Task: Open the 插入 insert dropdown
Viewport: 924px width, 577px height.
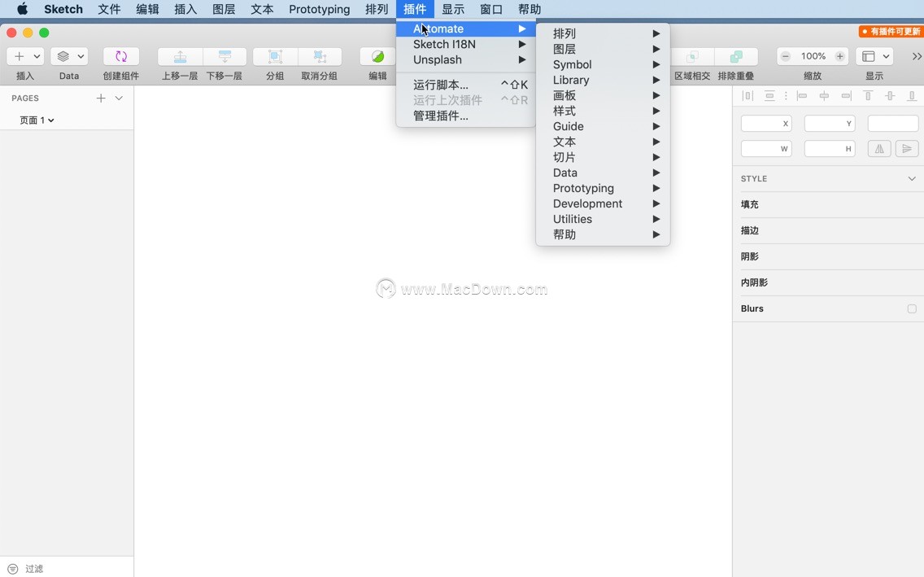Action: pyautogui.click(x=24, y=57)
